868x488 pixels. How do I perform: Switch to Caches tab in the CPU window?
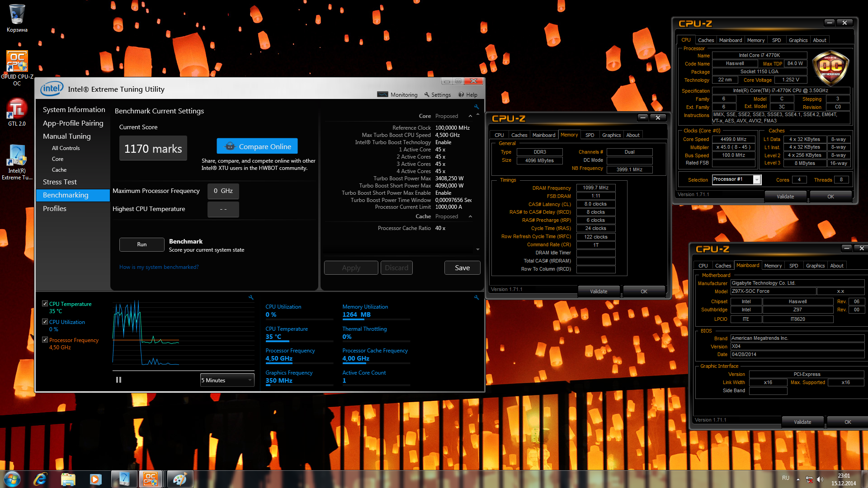click(706, 40)
